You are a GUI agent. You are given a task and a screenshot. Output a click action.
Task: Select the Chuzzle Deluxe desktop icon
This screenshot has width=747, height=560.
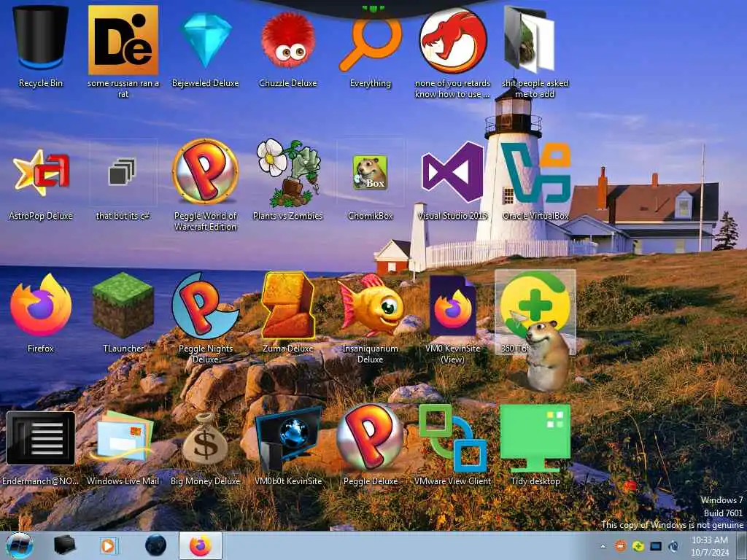[287, 47]
